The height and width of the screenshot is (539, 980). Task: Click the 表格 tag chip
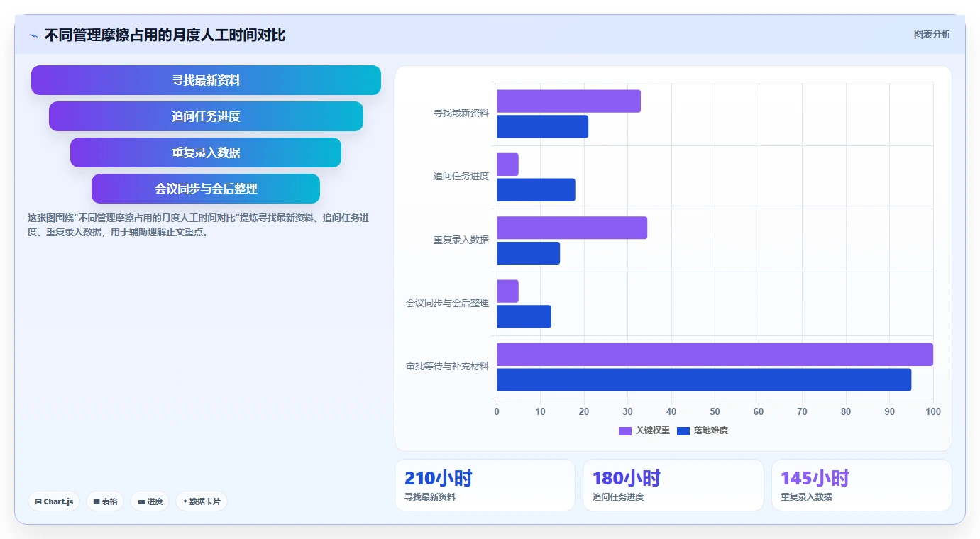pyautogui.click(x=105, y=501)
